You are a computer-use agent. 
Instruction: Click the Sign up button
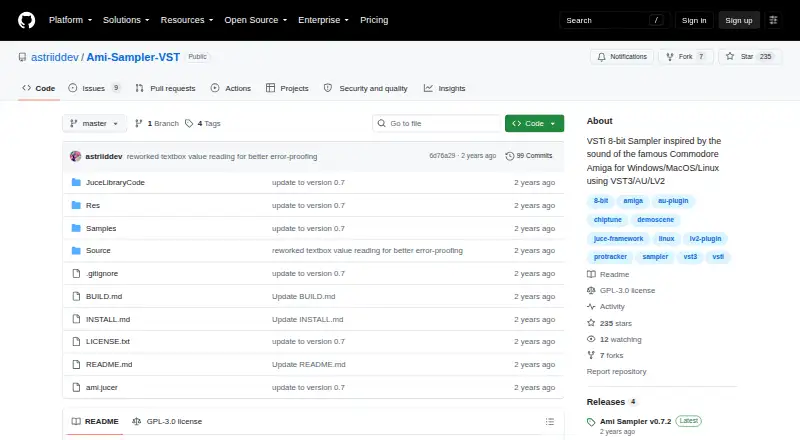pyautogui.click(x=739, y=20)
